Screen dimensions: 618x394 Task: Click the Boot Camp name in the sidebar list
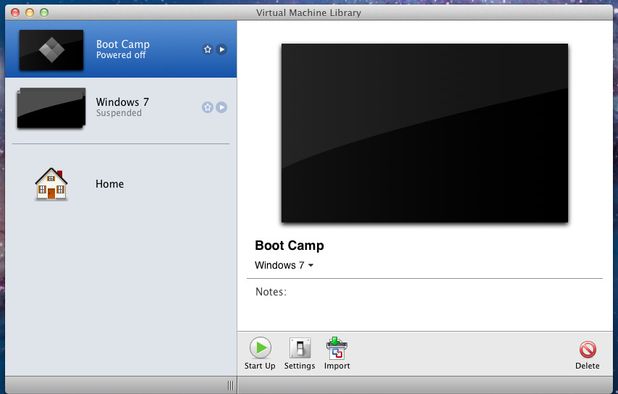pos(123,44)
